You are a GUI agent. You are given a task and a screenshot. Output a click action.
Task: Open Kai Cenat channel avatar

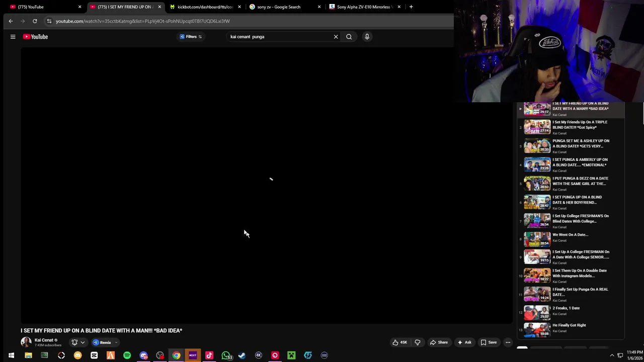point(26,342)
